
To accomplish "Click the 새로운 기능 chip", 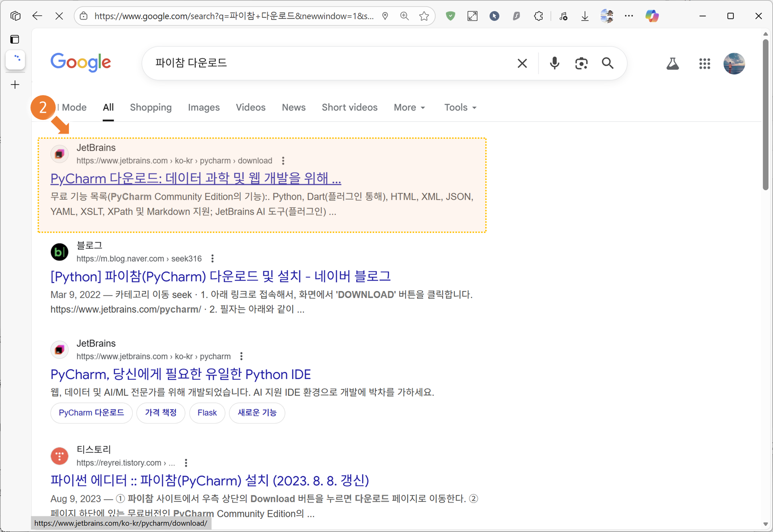I will (x=257, y=413).
